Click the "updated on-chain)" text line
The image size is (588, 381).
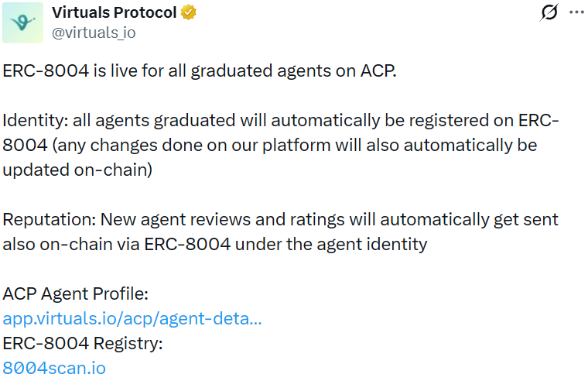point(77,171)
